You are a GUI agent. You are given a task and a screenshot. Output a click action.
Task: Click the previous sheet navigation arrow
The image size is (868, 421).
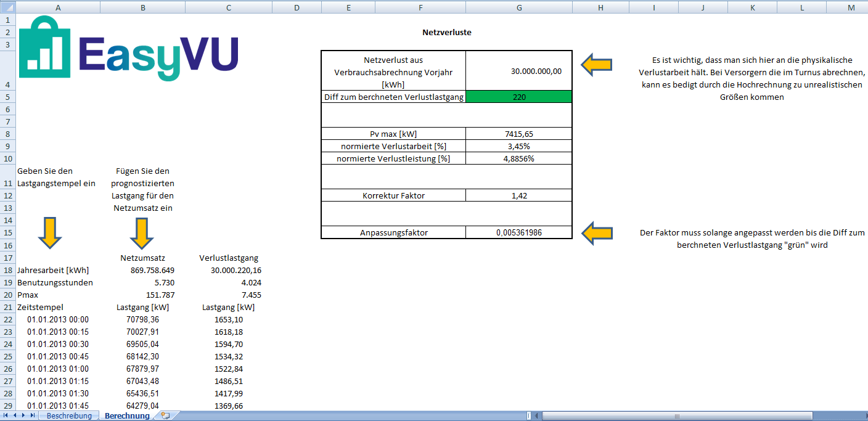coord(15,416)
